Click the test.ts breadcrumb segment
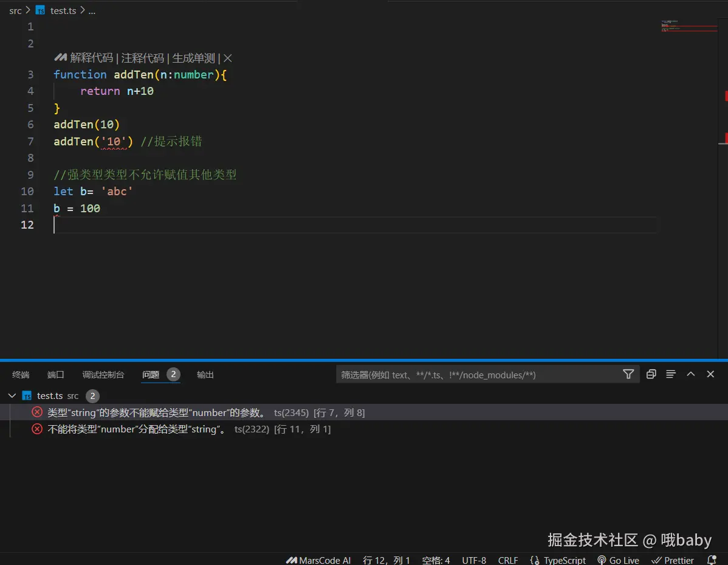 (x=63, y=11)
